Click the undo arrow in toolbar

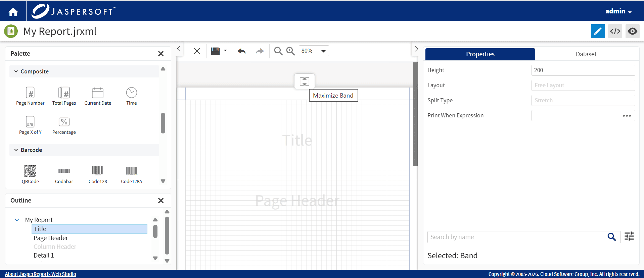click(x=241, y=51)
